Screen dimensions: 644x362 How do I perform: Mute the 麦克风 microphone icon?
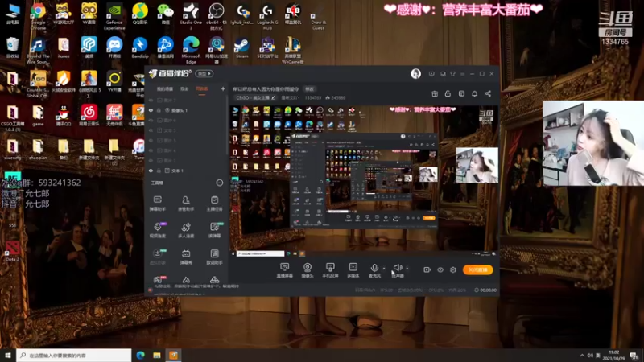tap(374, 269)
